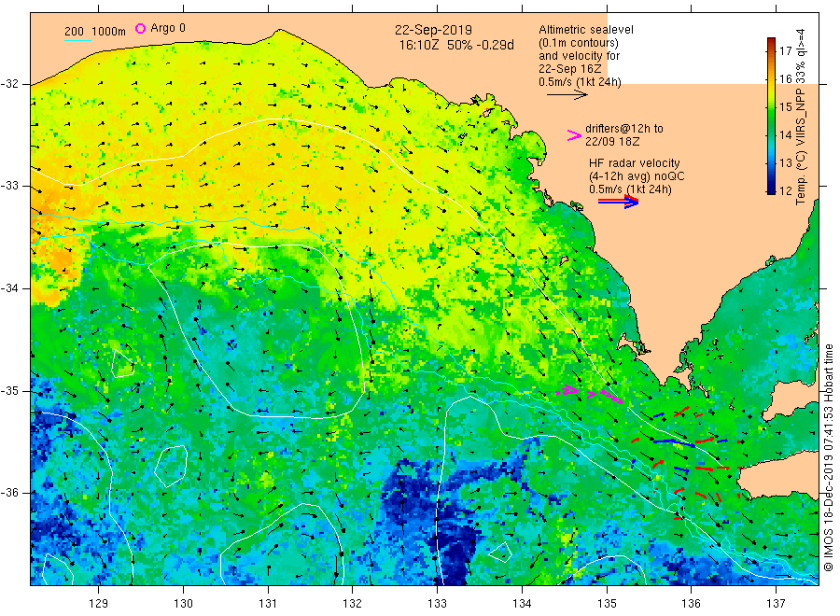This screenshot has width=840, height=616.
Task: Click the 200 1000m depth label
Action: coord(95,32)
